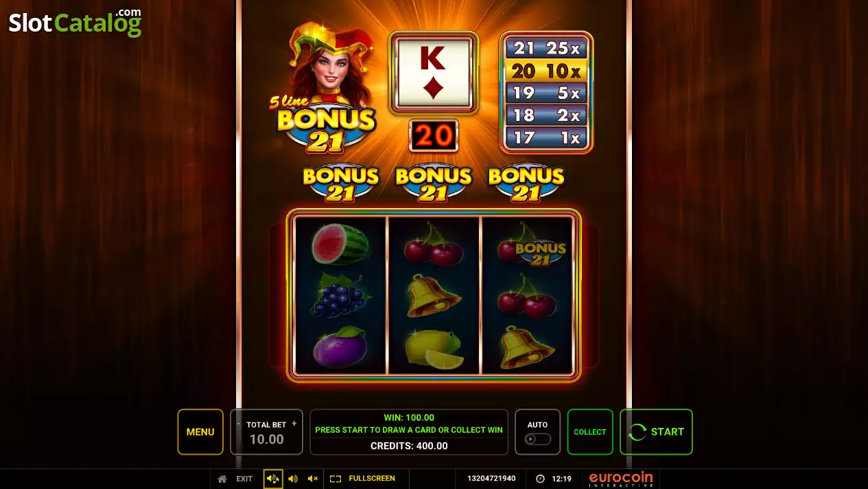Select the 21 25x paytable row
The width and height of the screenshot is (868, 489).
click(546, 48)
